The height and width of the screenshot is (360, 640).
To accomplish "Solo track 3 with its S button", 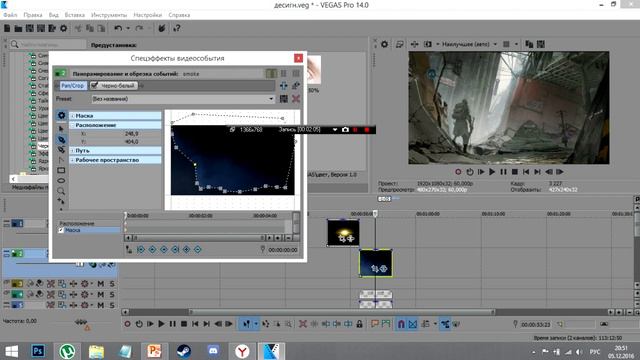I will click(112, 283).
